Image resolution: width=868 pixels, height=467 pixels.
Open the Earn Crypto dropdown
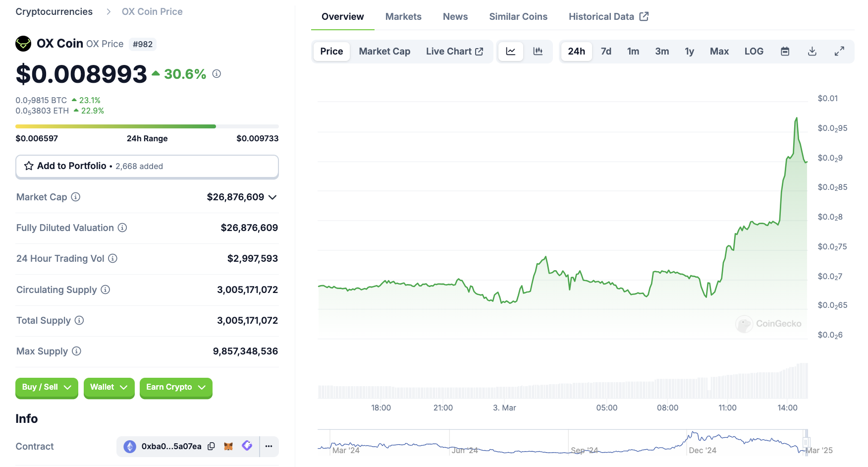coord(175,387)
